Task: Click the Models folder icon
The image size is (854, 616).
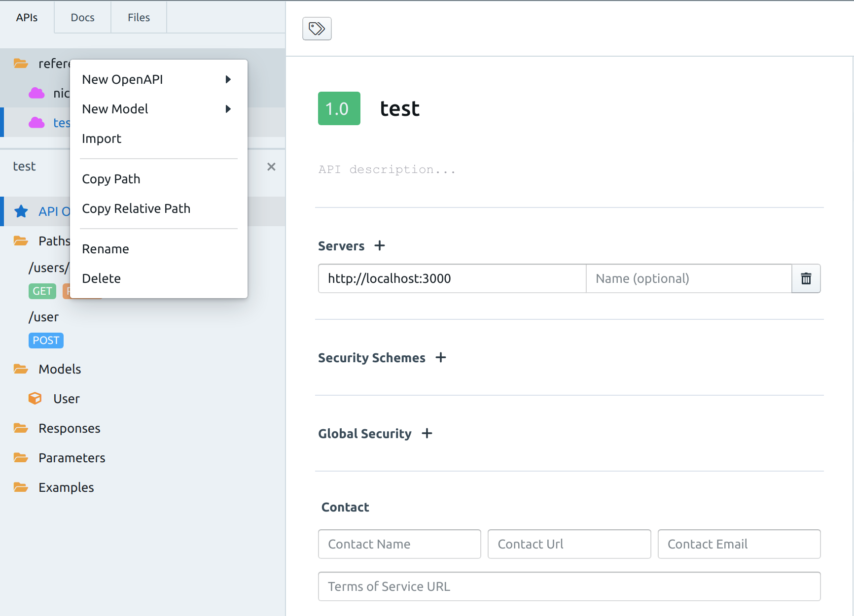Action: [20, 369]
